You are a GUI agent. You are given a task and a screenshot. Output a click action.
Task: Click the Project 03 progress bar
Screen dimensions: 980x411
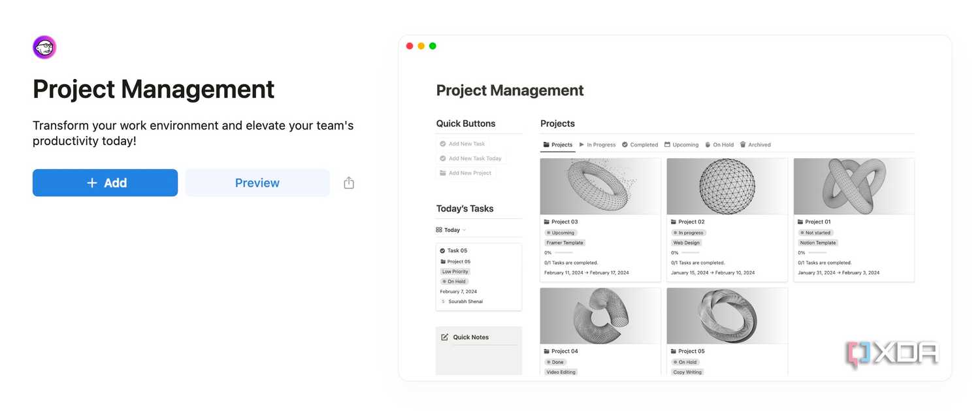564,253
